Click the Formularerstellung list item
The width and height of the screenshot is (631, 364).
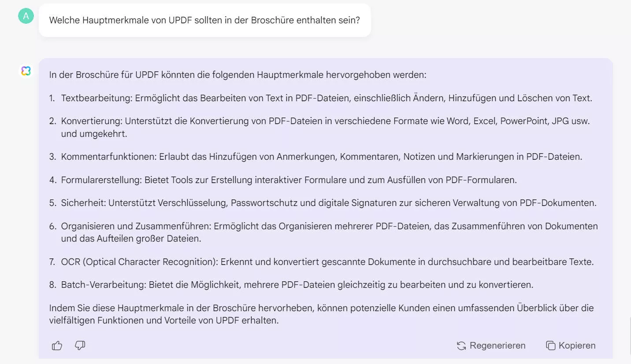coord(289,180)
